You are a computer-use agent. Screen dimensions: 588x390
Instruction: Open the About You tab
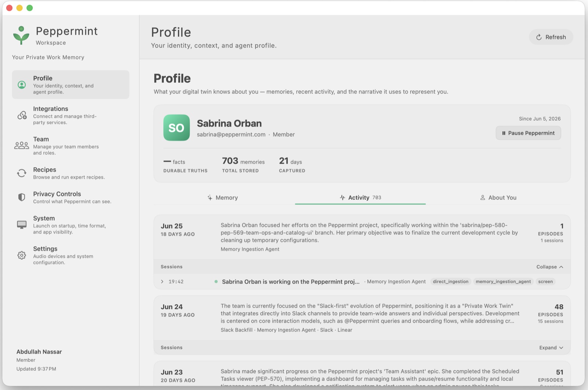pyautogui.click(x=498, y=198)
